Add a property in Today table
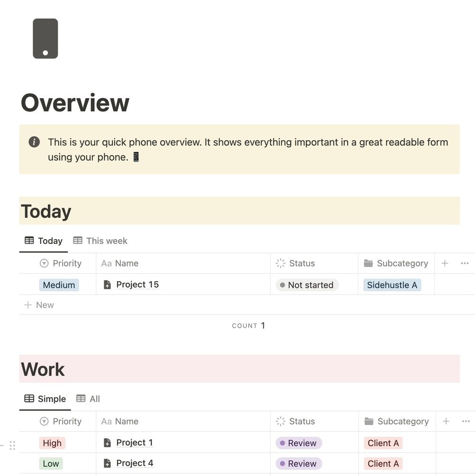The image size is (476, 476). (x=445, y=263)
